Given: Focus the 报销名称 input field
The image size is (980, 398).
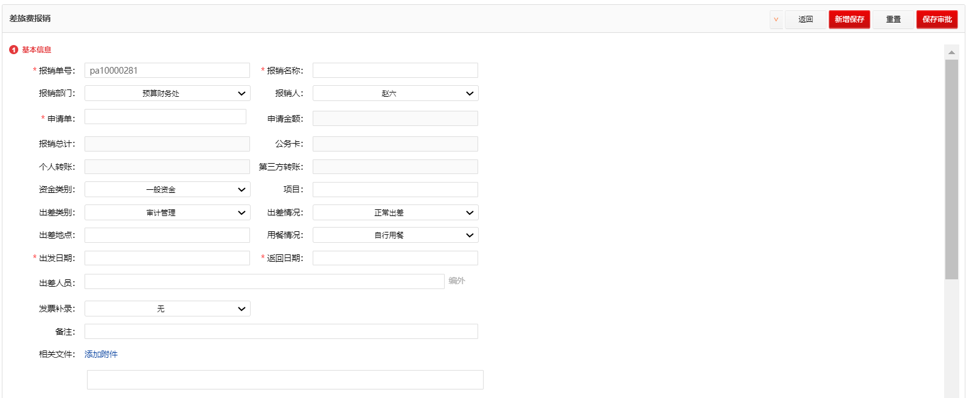Looking at the screenshot, I should point(395,70).
